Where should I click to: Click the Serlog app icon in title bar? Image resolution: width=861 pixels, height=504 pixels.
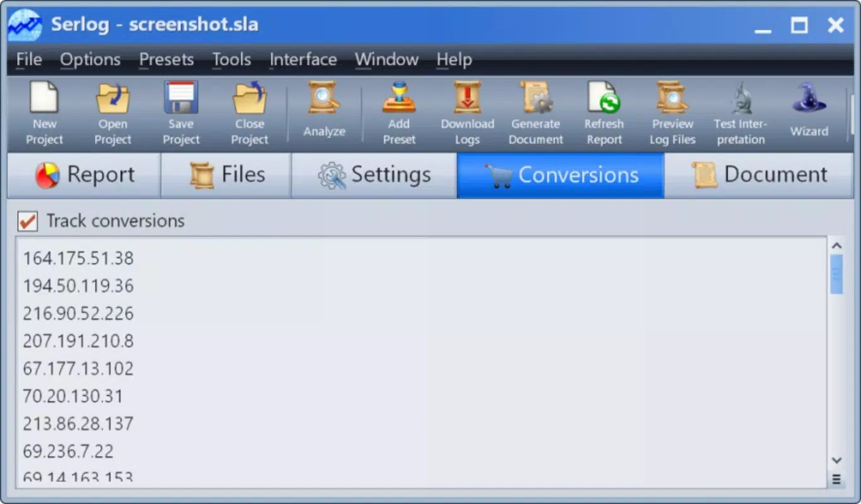pyautogui.click(x=25, y=26)
